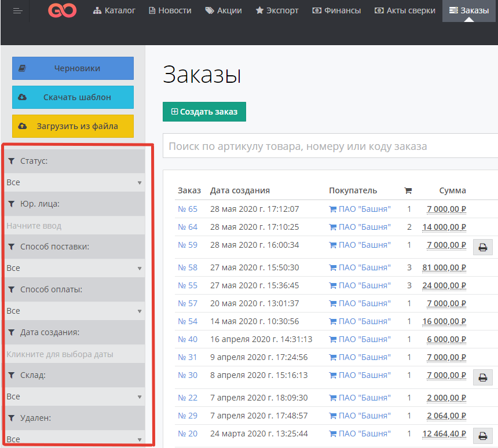Open the Каталог menu item
The image size is (498, 448).
tap(114, 10)
